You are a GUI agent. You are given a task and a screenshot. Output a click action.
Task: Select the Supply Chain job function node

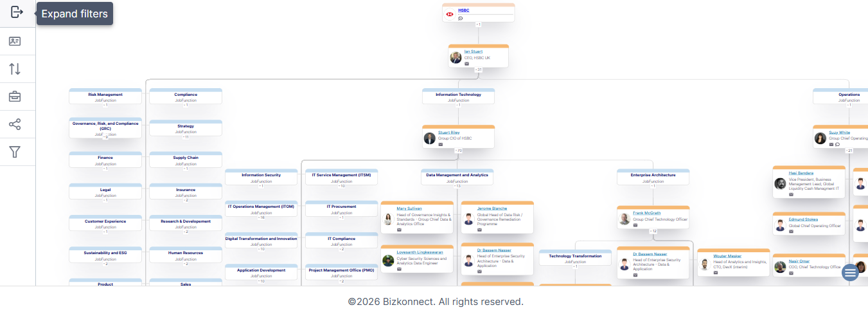pyautogui.click(x=186, y=160)
